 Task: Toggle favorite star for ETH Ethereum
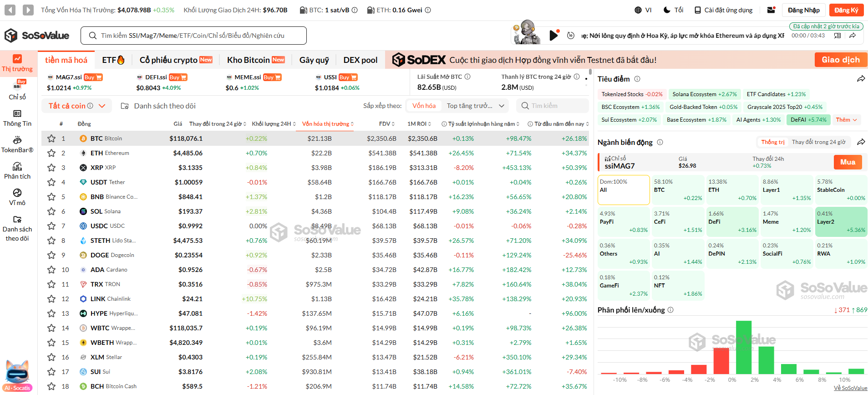(51, 153)
